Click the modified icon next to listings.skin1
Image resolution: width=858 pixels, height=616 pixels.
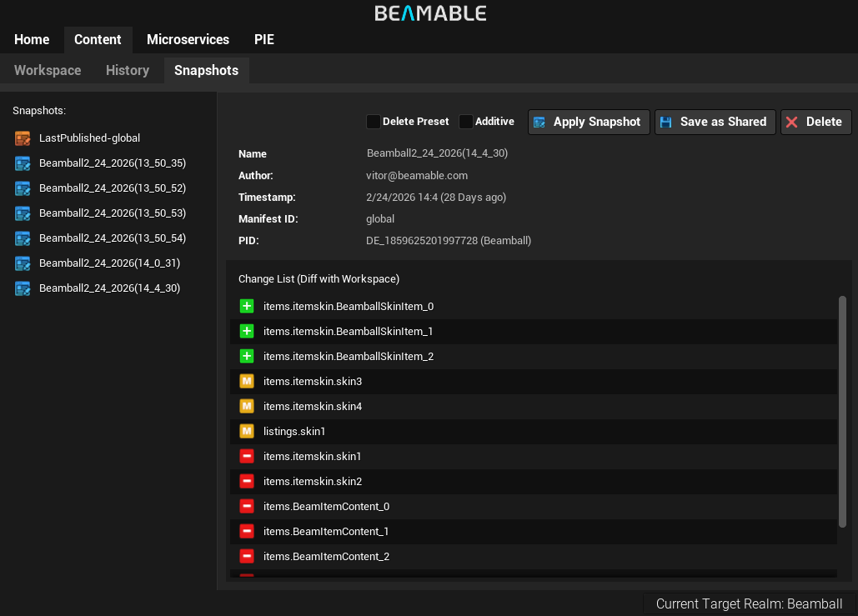(x=246, y=432)
